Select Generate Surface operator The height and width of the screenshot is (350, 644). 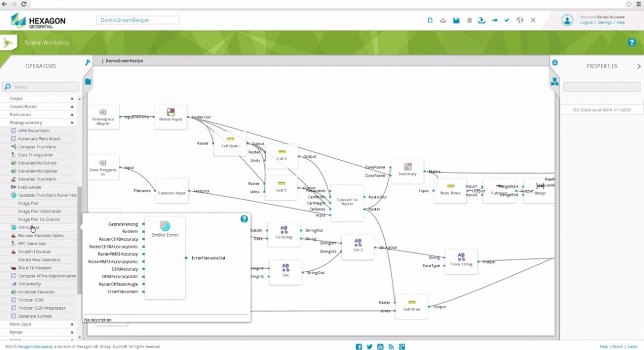[35, 316]
